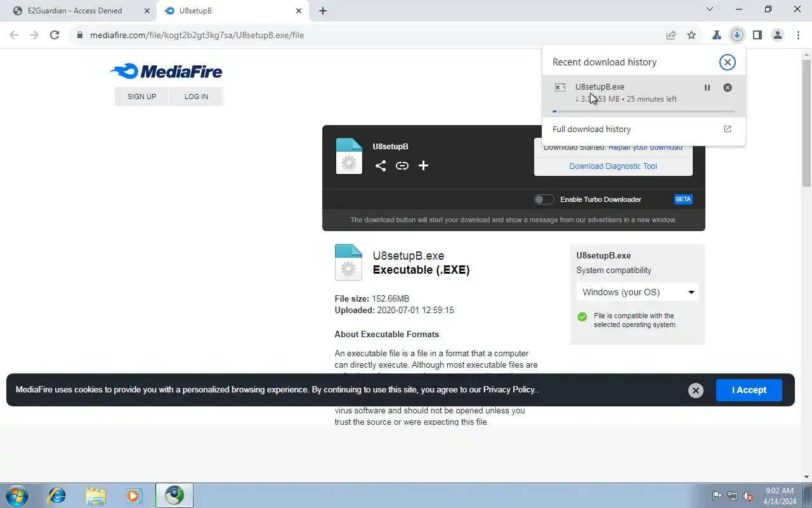The height and width of the screenshot is (508, 812).
Task: Copy link via the chain icon
Action: 402,166
